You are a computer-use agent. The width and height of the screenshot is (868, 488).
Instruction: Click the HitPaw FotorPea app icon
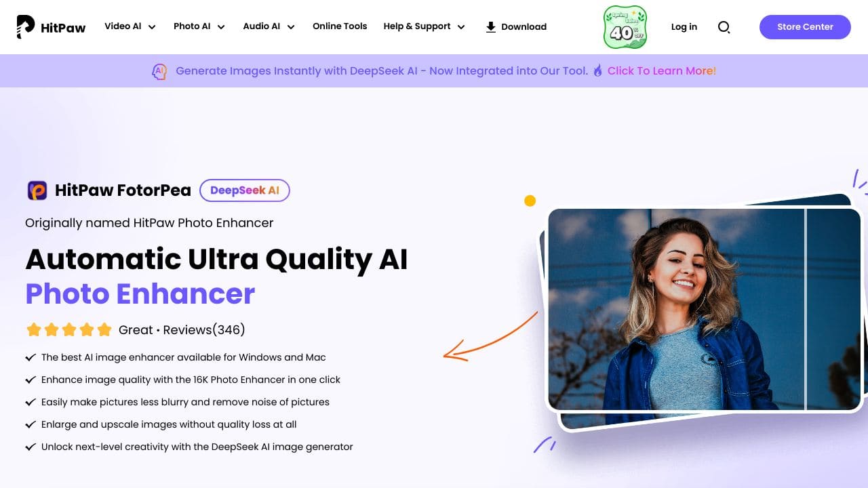(x=37, y=190)
